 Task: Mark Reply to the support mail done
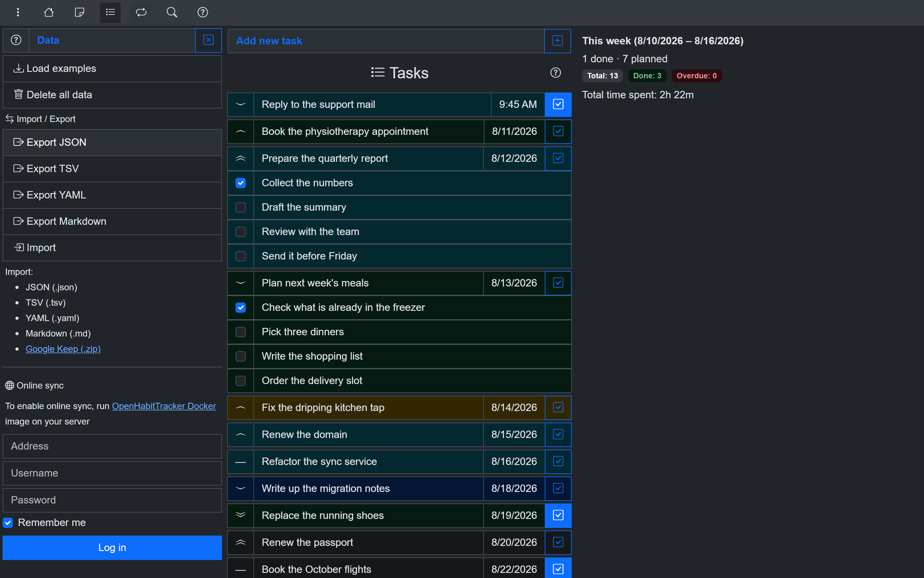(x=558, y=105)
